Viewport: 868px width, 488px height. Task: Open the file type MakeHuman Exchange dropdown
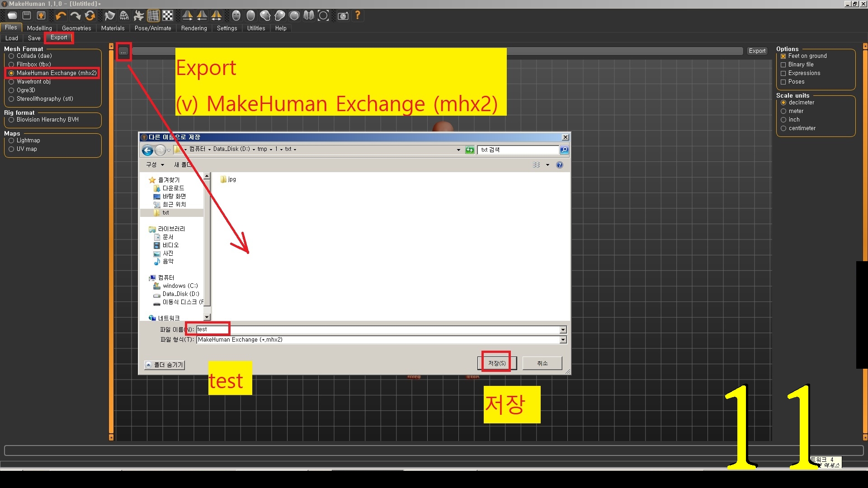click(563, 340)
